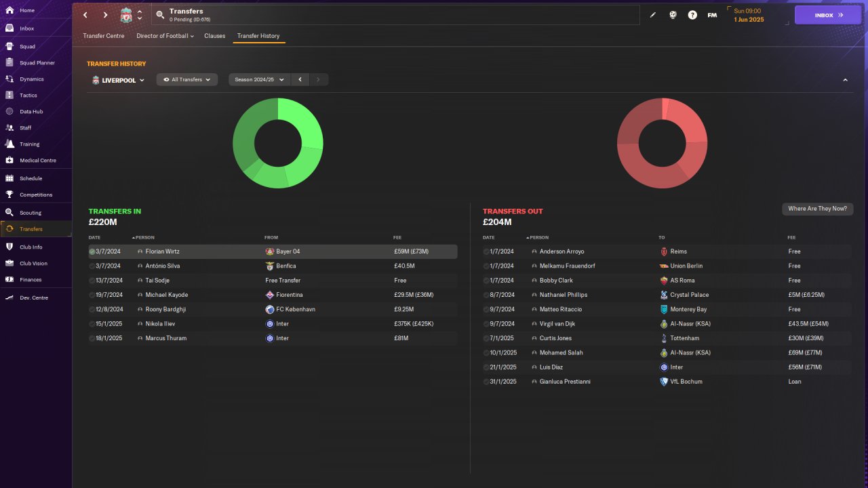Viewport: 868px width, 488px height.
Task: Click the Where Are They Now? button
Action: 817,209
